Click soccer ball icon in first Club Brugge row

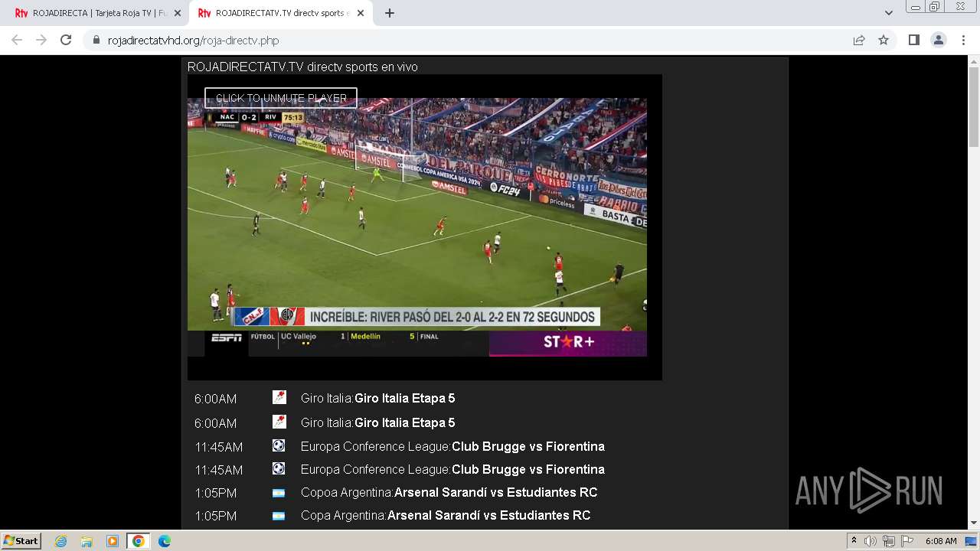tap(279, 445)
